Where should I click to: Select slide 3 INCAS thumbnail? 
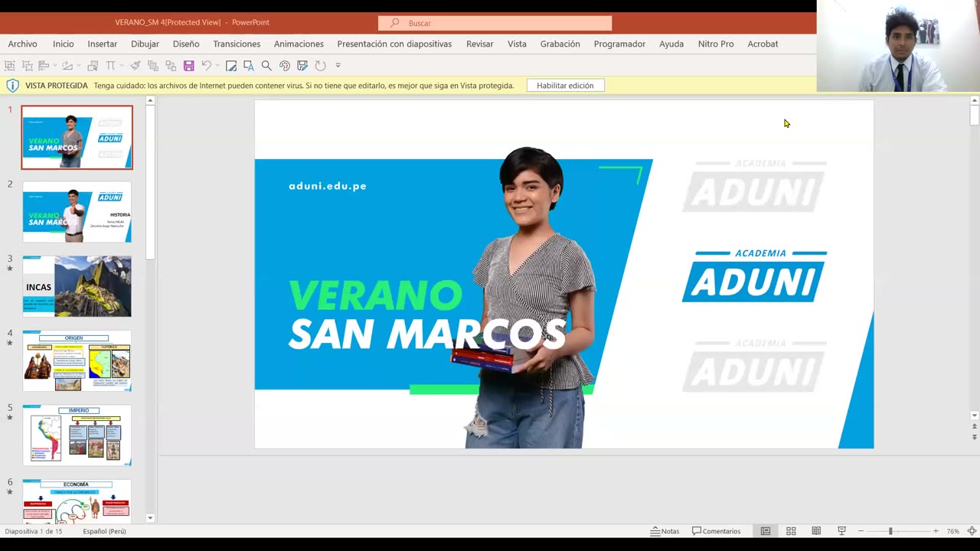click(77, 286)
